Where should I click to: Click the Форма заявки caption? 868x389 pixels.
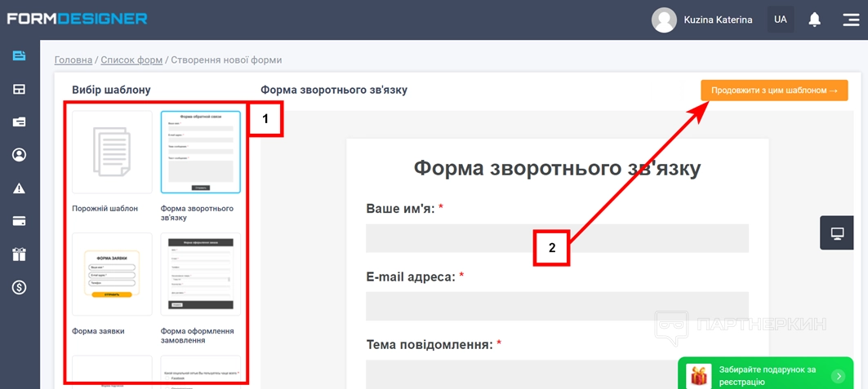click(x=98, y=331)
